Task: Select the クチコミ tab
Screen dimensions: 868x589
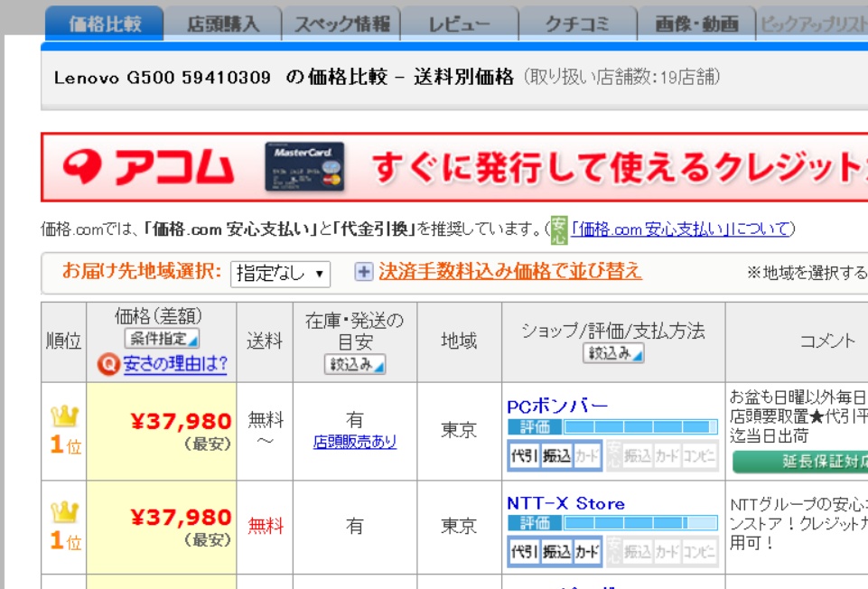Action: point(578,23)
